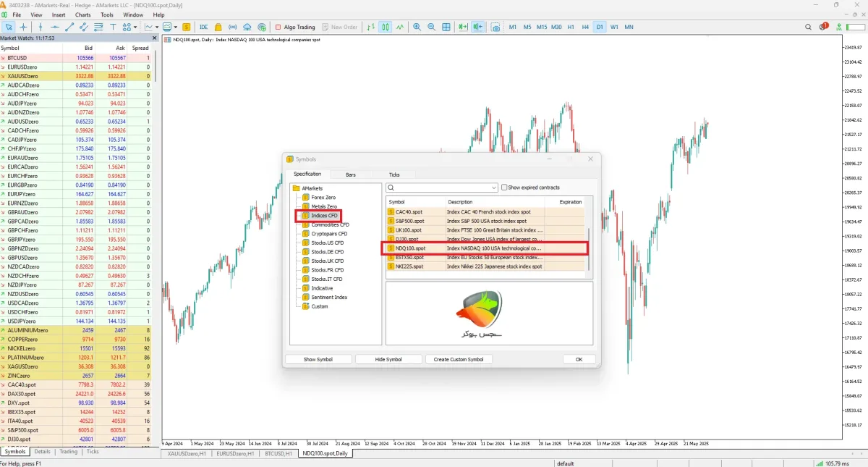Select the crosshair tool
Viewport: 868px width, 467px height.
tap(24, 27)
